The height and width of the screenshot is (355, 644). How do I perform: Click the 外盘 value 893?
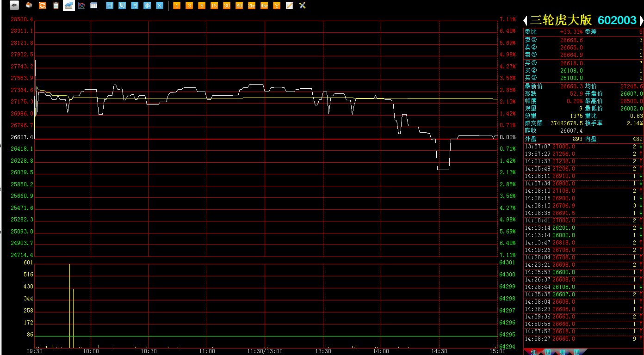tap(577, 139)
